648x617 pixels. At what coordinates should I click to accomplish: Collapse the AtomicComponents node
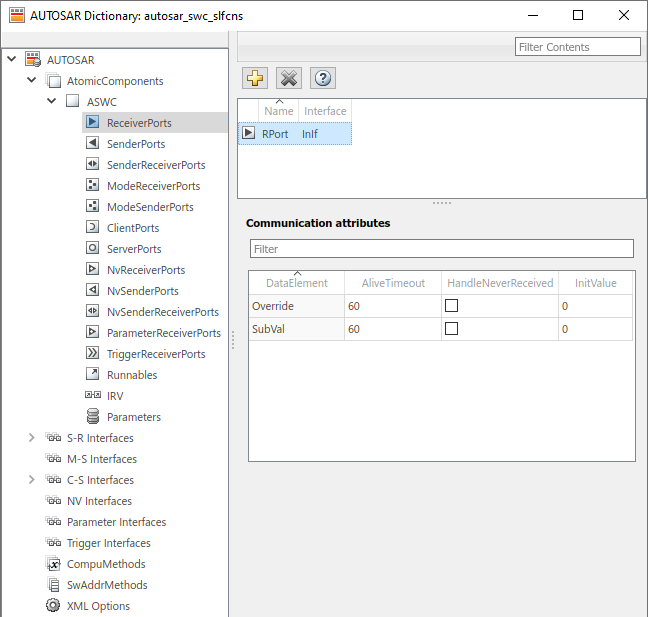click(31, 80)
